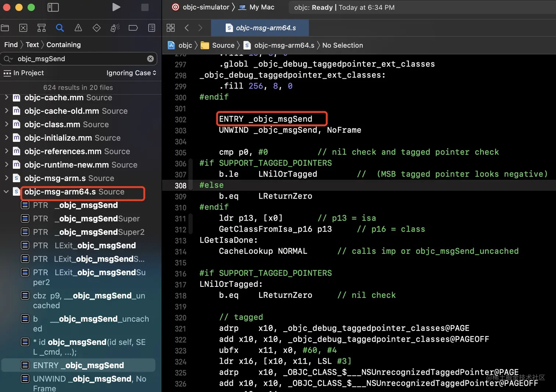Open the Source Control navigator
556x392 pixels.
point(23,28)
